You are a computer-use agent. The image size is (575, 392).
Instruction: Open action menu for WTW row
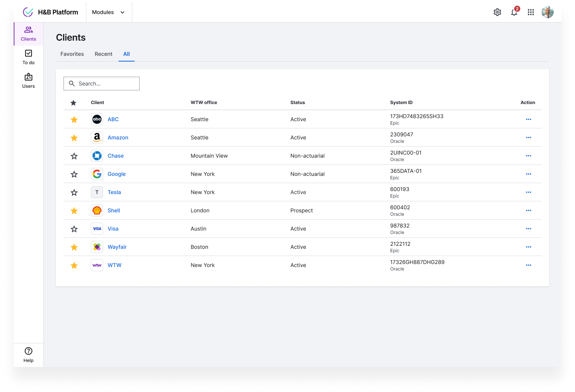point(529,265)
